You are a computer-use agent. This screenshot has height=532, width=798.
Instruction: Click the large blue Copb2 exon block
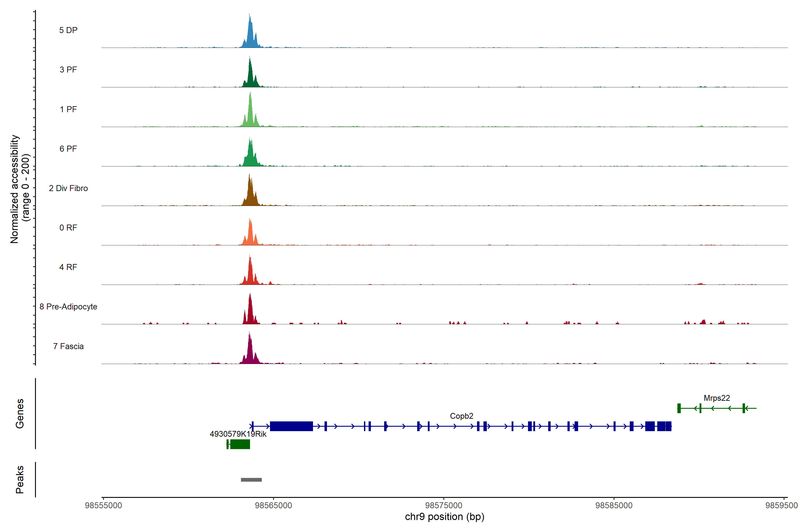291,426
